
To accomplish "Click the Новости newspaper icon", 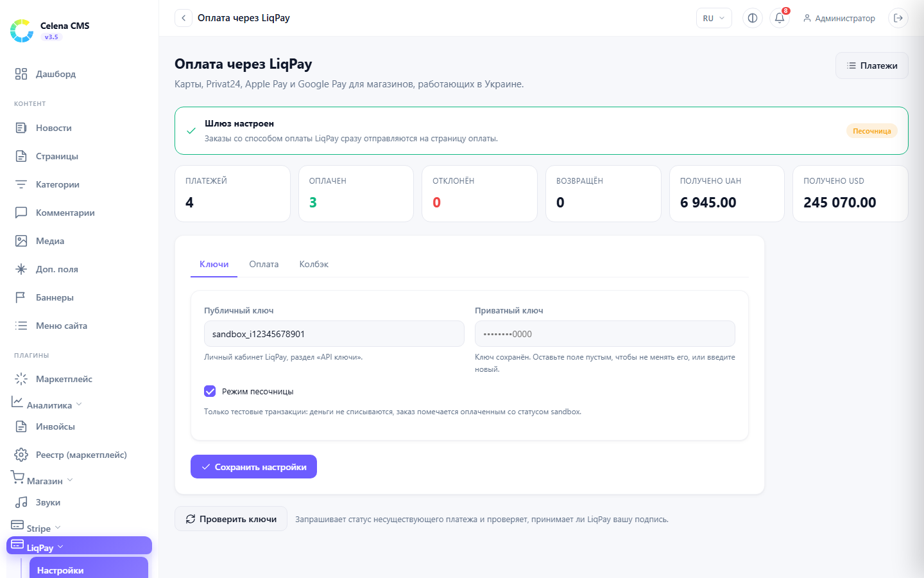I will coord(21,128).
